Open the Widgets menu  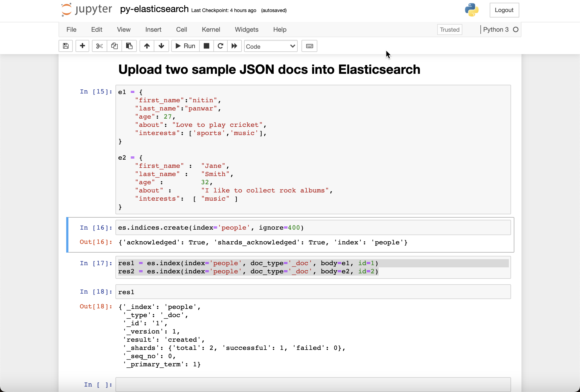[x=246, y=30]
